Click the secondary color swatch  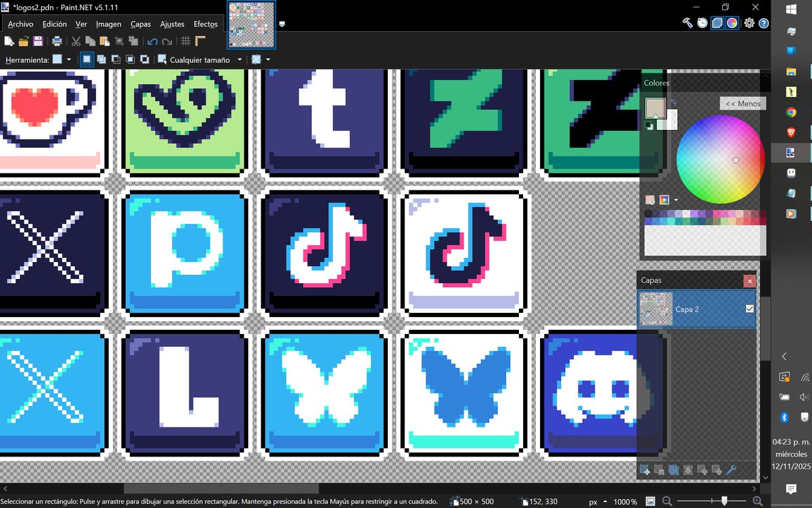point(670,122)
